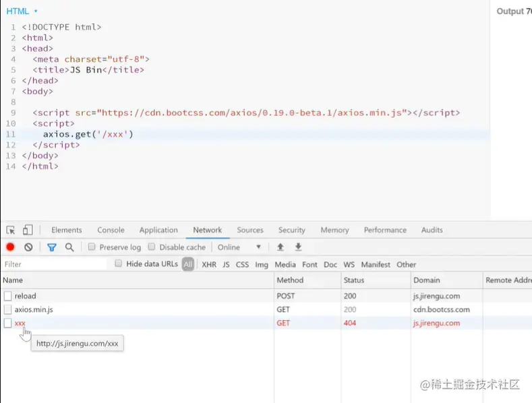Import HAR file upload arrow icon
The image size is (532, 403).
[x=280, y=247]
